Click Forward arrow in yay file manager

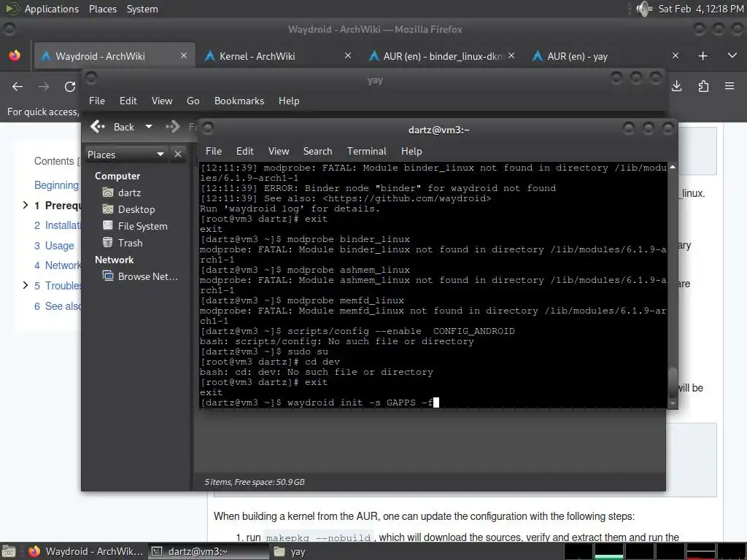click(173, 127)
